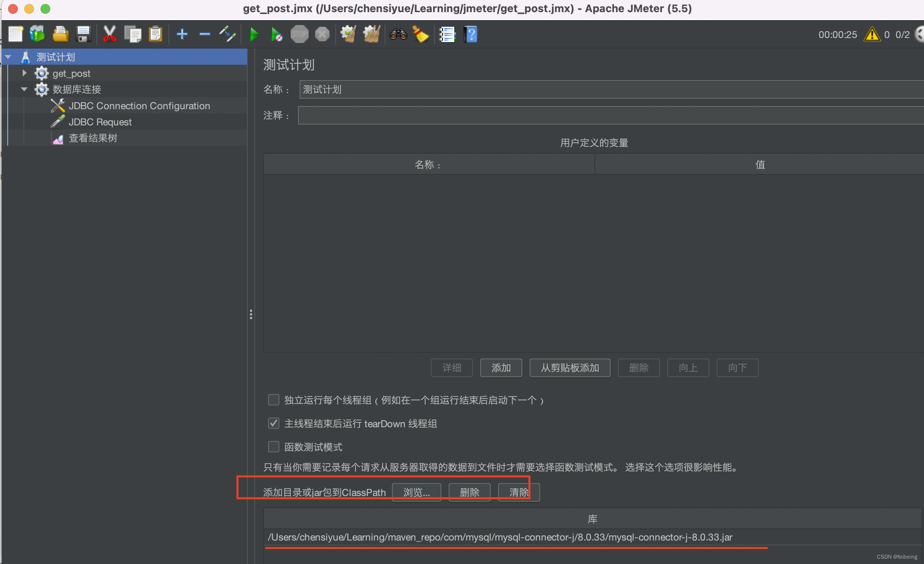Open Help with question mark icon
The height and width of the screenshot is (564, 924).
point(471,34)
